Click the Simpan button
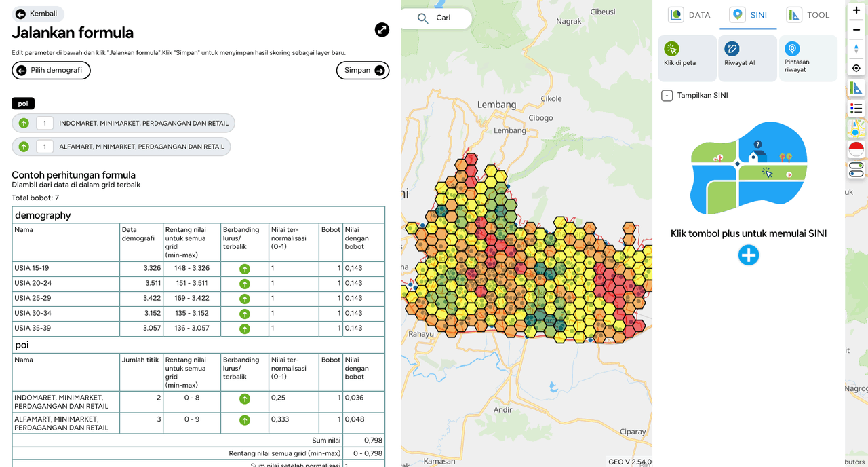Screen dimensions: 868x467 click(363, 71)
